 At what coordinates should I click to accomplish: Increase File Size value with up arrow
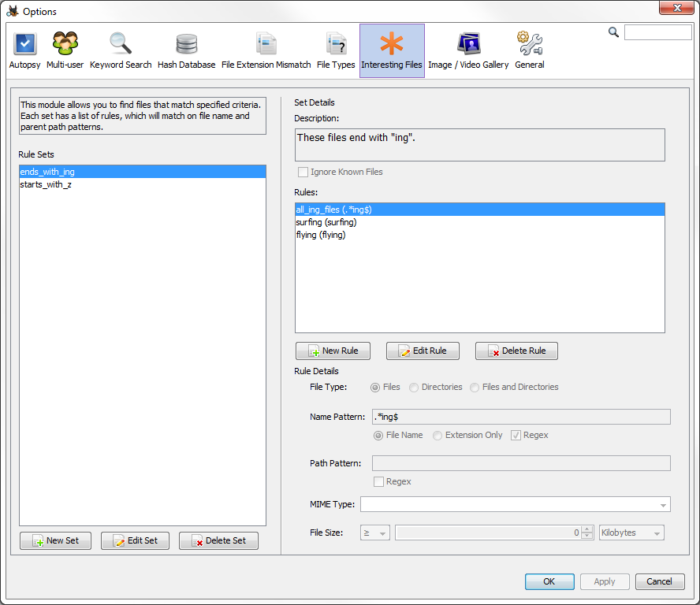[586, 529]
